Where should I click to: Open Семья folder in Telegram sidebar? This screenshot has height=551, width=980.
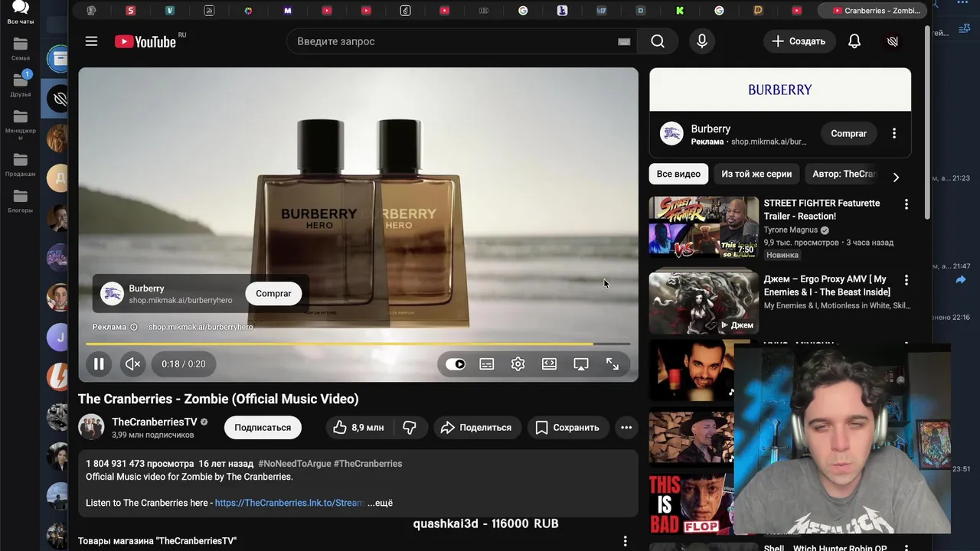coord(21,49)
